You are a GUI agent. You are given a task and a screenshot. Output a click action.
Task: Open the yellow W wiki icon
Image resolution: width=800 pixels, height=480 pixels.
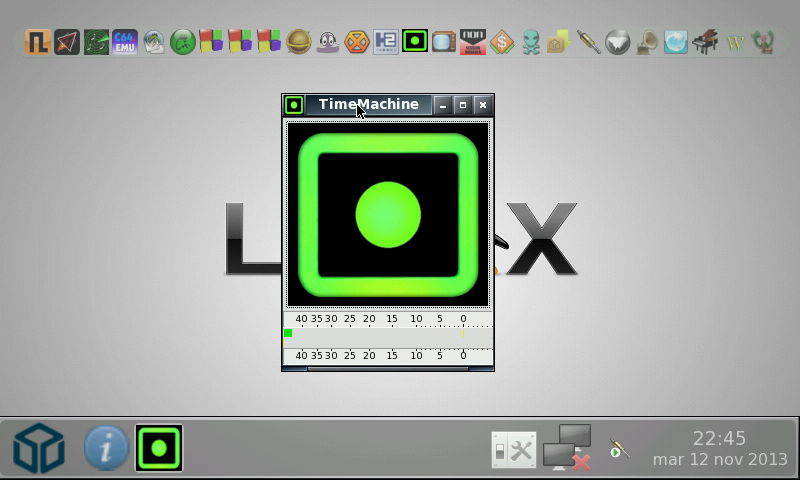pyautogui.click(x=735, y=42)
